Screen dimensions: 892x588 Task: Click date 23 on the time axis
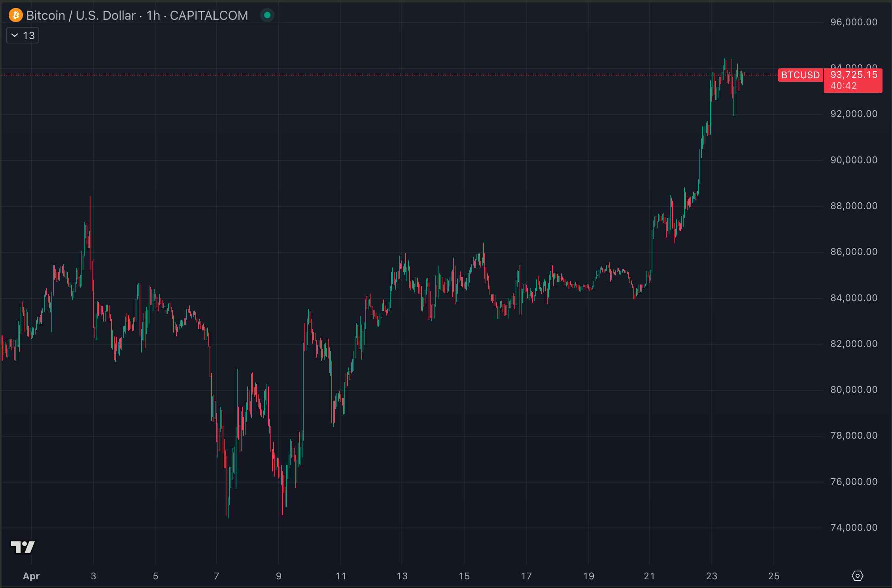coord(711,576)
